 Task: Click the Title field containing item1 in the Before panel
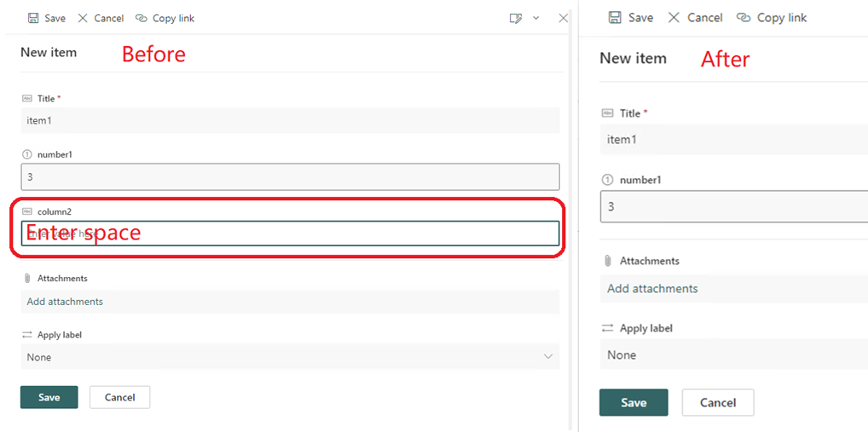click(290, 120)
